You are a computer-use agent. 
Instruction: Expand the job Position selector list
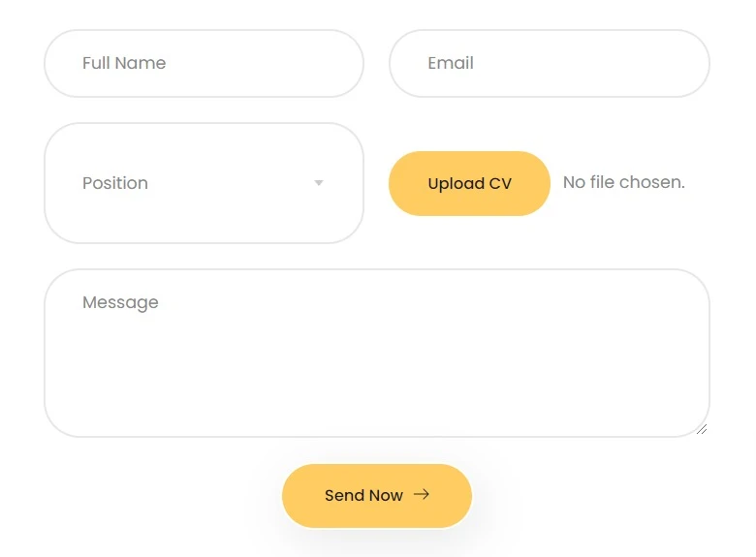(x=204, y=183)
